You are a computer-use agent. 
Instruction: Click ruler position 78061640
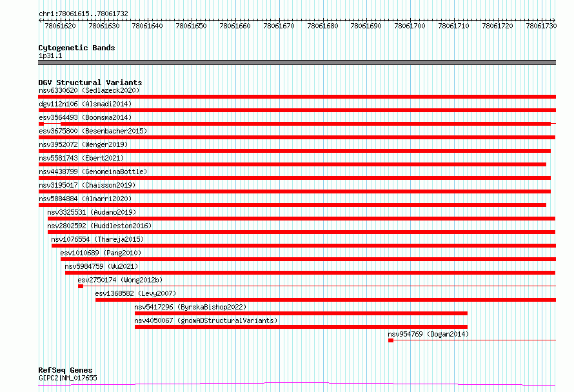point(147,26)
